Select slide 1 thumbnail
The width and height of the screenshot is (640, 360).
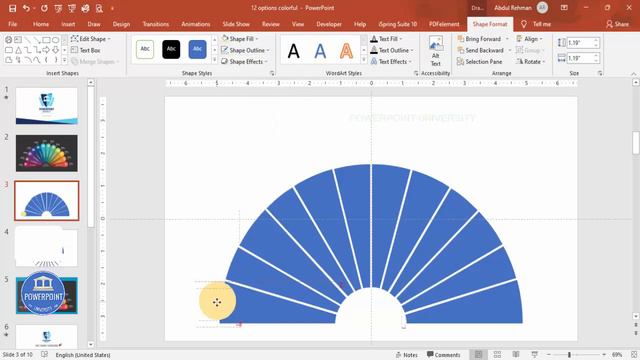point(47,106)
